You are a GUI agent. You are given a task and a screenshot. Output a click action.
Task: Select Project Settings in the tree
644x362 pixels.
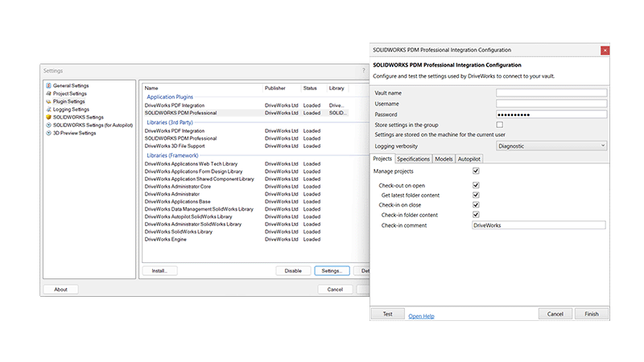coord(70,93)
